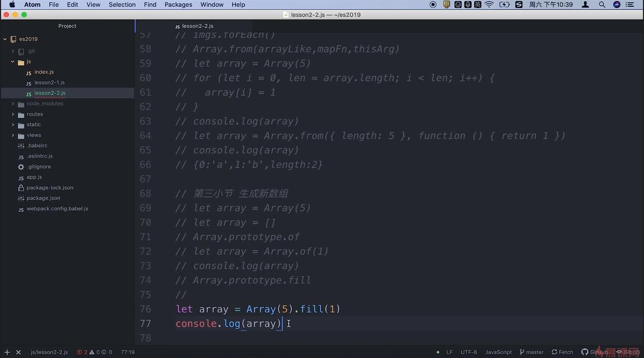The width and height of the screenshot is (644, 358).
Task: Click the Sogou input method icon
Action: 519,5
